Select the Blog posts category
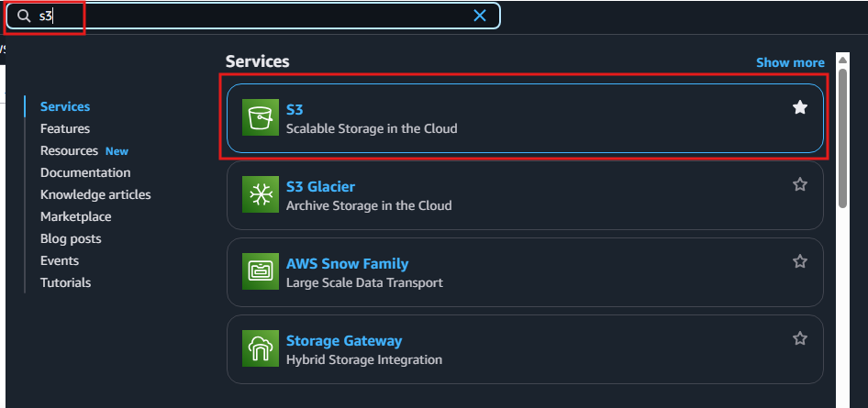Screen dimensions: 868x408 [71, 238]
